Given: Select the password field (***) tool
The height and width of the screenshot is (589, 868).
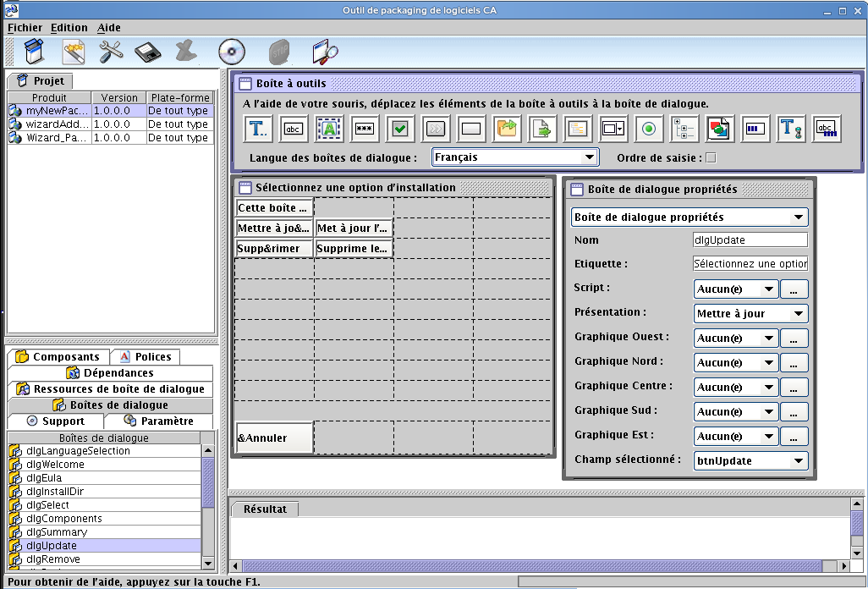Looking at the screenshot, I should click(x=365, y=129).
